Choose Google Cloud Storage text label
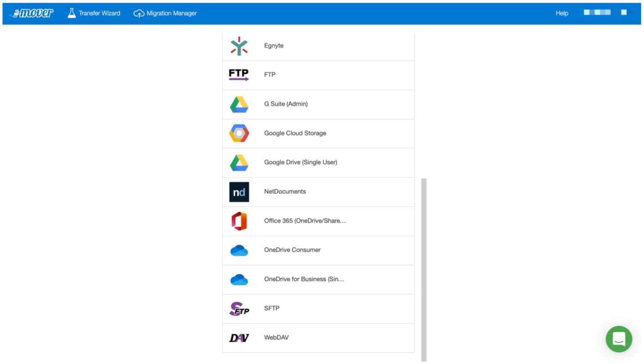 click(295, 133)
